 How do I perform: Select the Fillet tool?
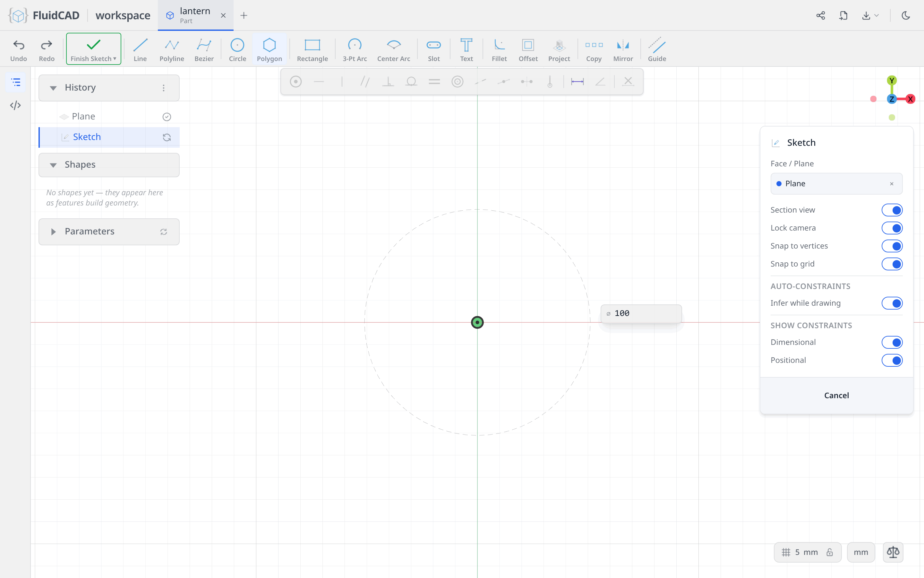point(499,49)
